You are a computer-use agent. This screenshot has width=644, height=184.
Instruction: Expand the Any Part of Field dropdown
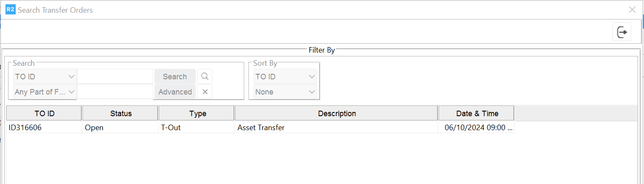point(45,92)
